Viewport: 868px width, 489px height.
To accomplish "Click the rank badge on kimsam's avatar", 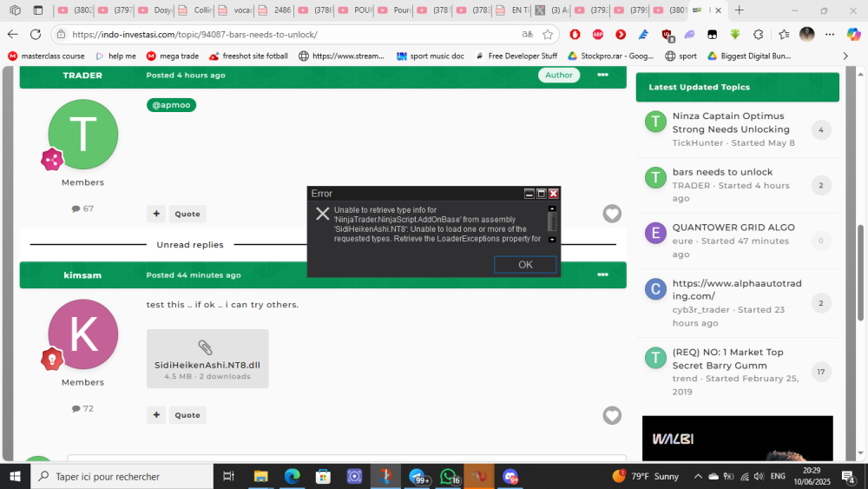I will (51, 359).
